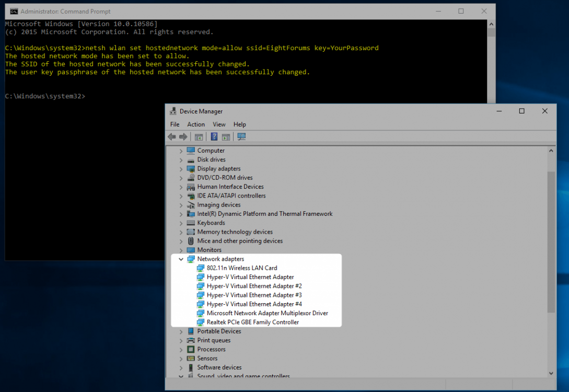The height and width of the screenshot is (392, 569).
Task: Click the Keyboards category icon
Action: coord(191,223)
